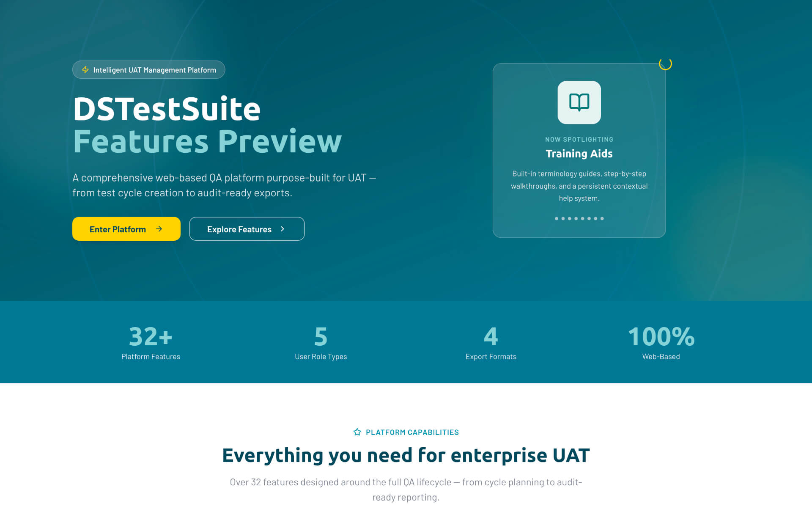Viewport: 812px width, 531px height.
Task: Click the 32+ Platform Features stat
Action: click(150, 343)
